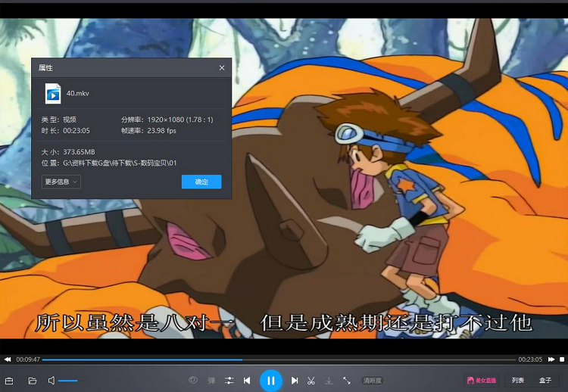
Task: Enter fullscreen with the expand arrows icon
Action: [347, 380]
